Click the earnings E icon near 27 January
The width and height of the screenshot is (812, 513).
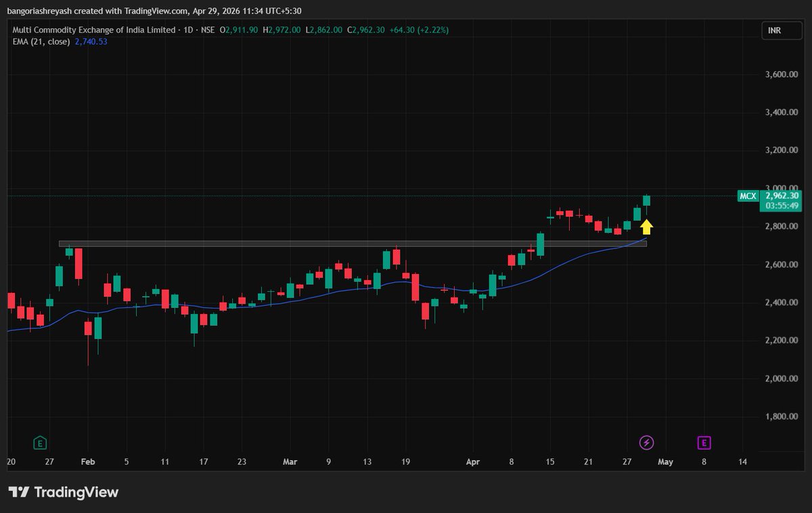[x=41, y=443]
